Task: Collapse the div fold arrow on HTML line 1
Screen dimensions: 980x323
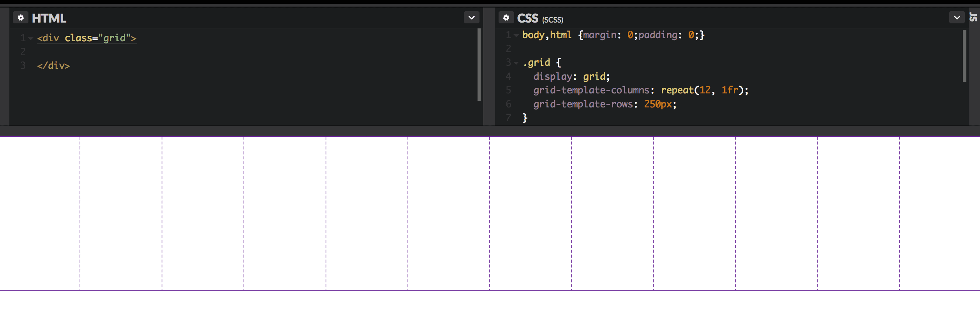Action: [31, 39]
